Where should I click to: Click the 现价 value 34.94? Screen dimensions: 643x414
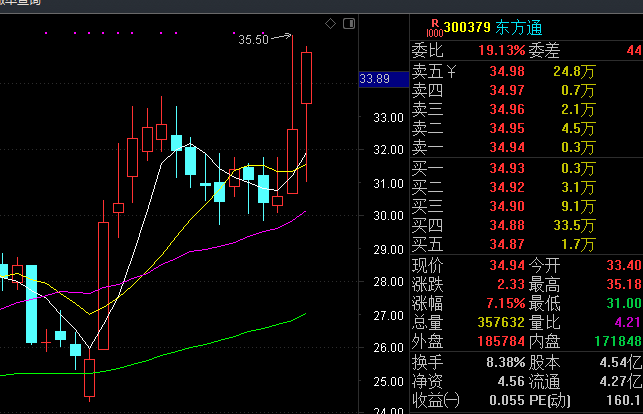(507, 265)
